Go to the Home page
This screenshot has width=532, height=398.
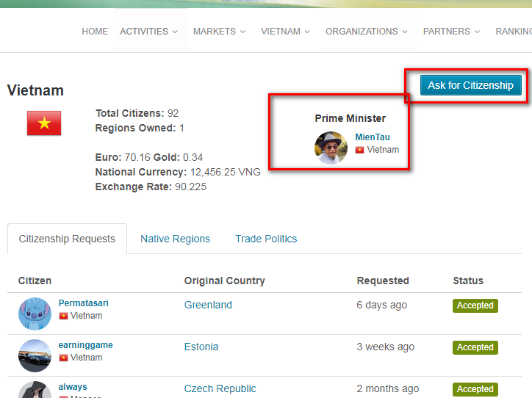(x=95, y=32)
